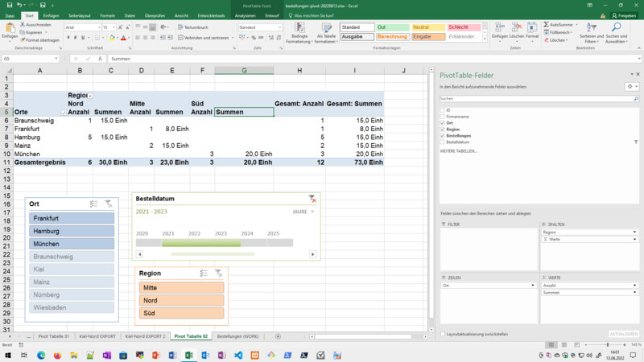Apply underline U formatting
644x362 pixels.
[x=83, y=38]
